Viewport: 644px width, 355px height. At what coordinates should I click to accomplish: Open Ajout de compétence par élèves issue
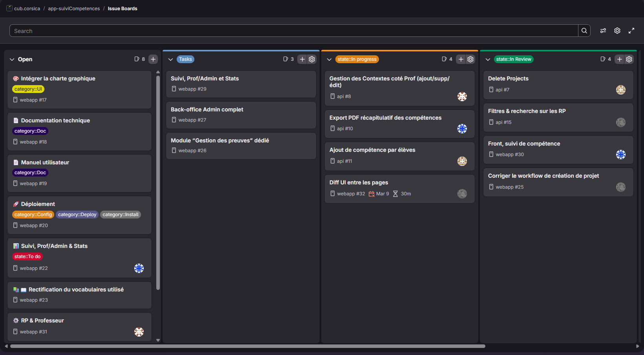pyautogui.click(x=372, y=150)
